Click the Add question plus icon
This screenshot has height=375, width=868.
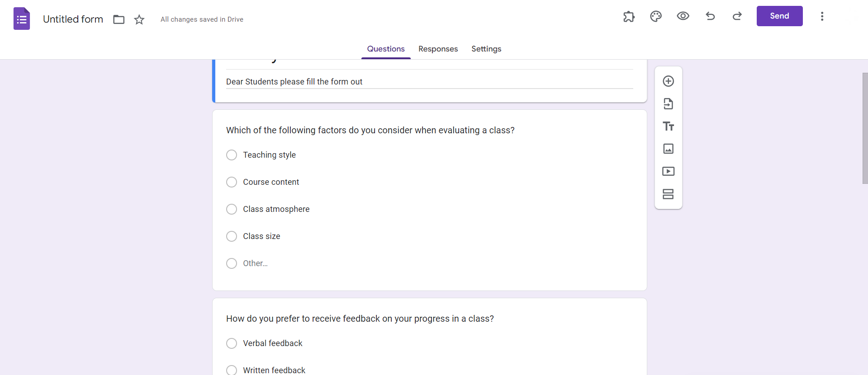pos(668,81)
